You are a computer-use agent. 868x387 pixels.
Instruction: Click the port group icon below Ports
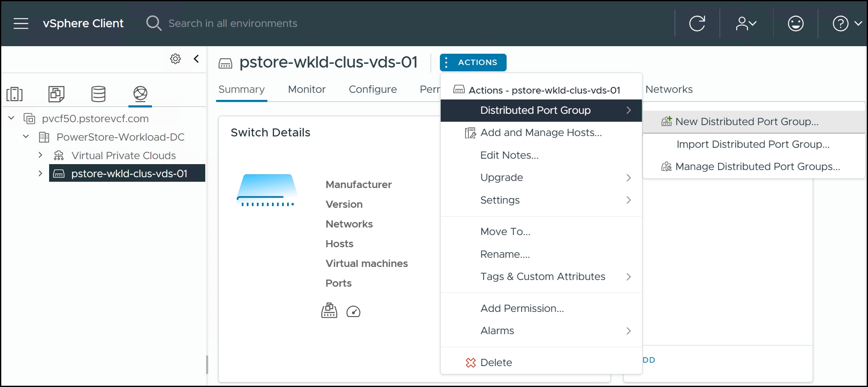329,311
